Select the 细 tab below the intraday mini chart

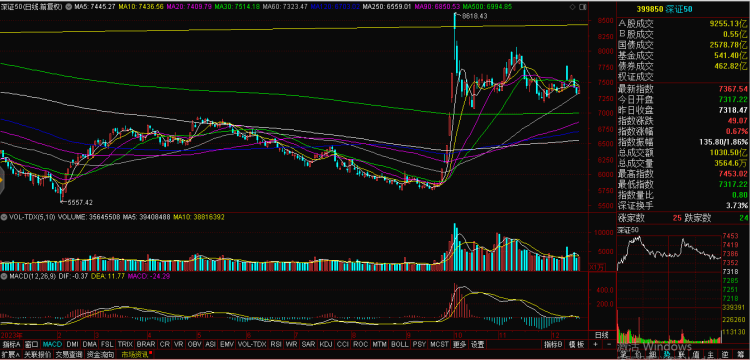coord(652,355)
